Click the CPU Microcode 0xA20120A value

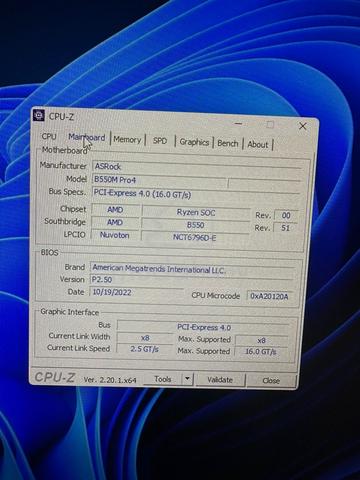tap(269, 296)
